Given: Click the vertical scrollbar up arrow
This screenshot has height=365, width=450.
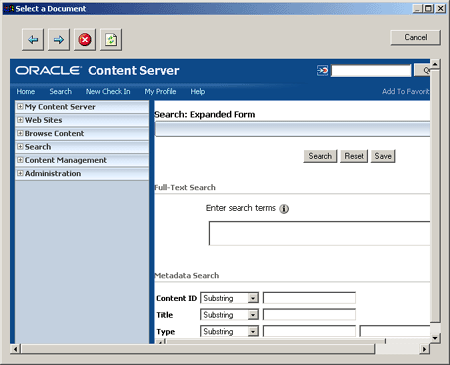Looking at the screenshot, I should tap(435, 63).
